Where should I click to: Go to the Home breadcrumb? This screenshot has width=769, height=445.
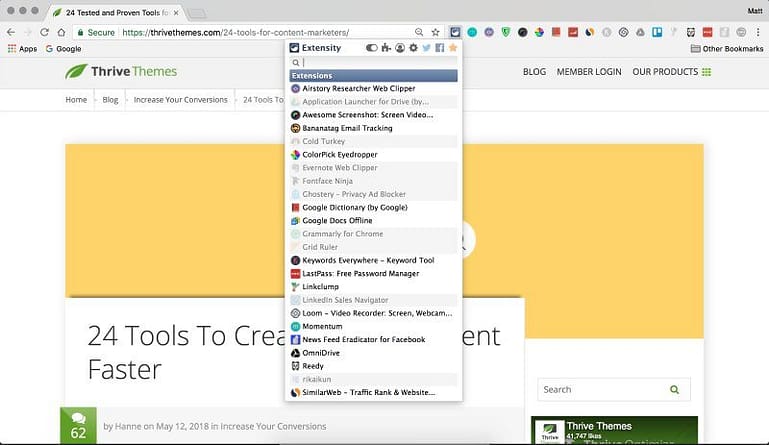click(x=76, y=100)
